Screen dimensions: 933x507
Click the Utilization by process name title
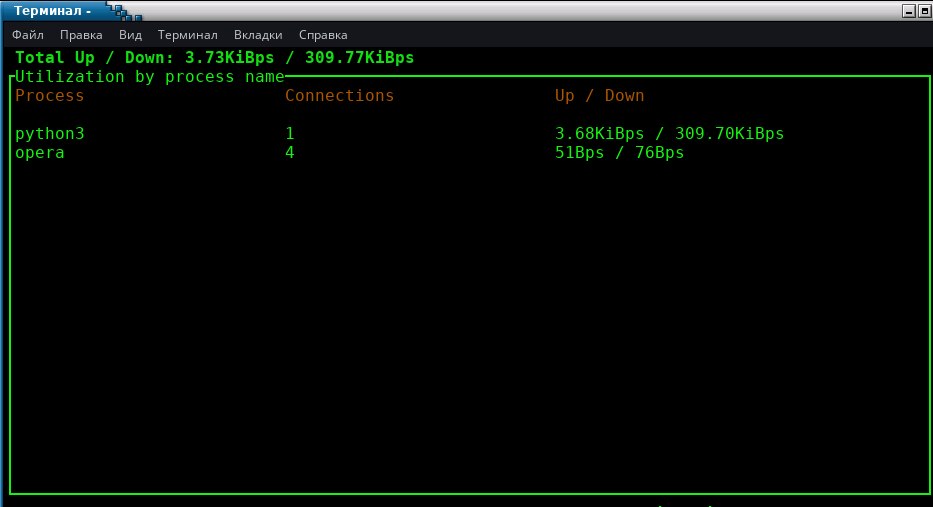[x=149, y=77]
